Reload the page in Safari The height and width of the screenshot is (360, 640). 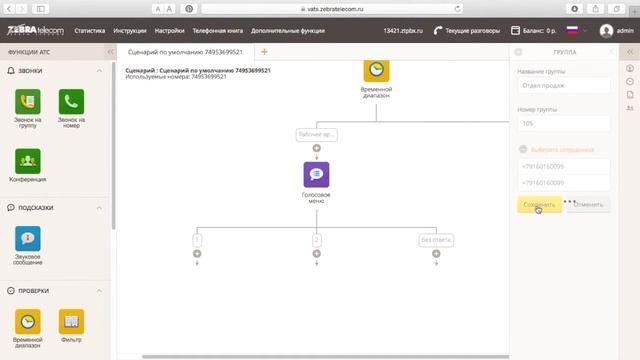[458, 9]
